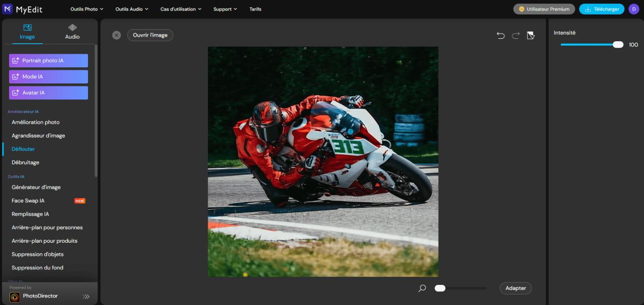Click the undo arrow icon
The width and height of the screenshot is (644, 305).
500,35
